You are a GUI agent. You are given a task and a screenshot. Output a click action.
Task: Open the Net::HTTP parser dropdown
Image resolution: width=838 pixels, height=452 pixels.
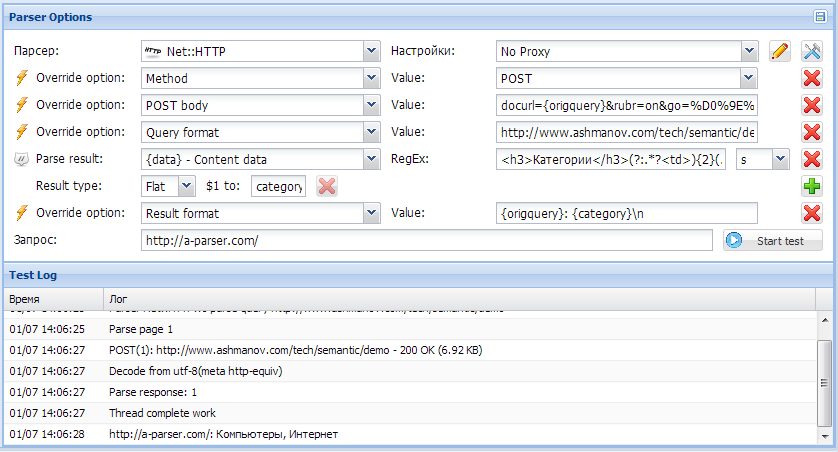(372, 51)
